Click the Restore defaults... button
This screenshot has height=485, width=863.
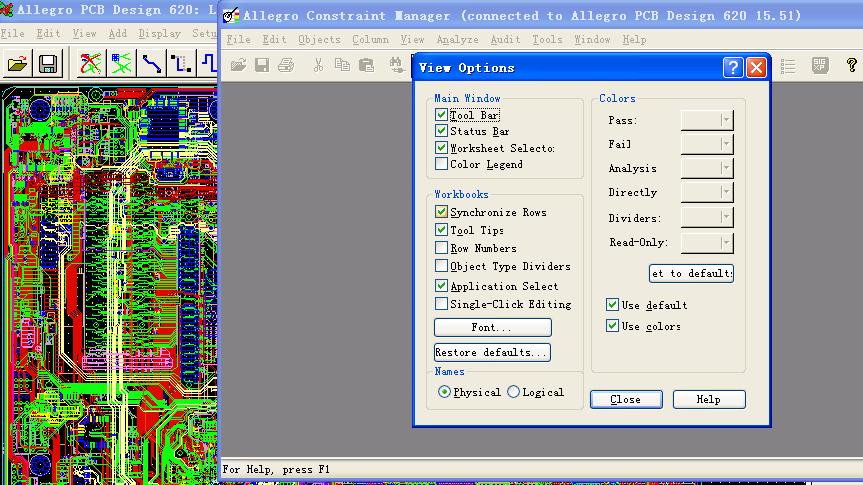click(x=492, y=352)
